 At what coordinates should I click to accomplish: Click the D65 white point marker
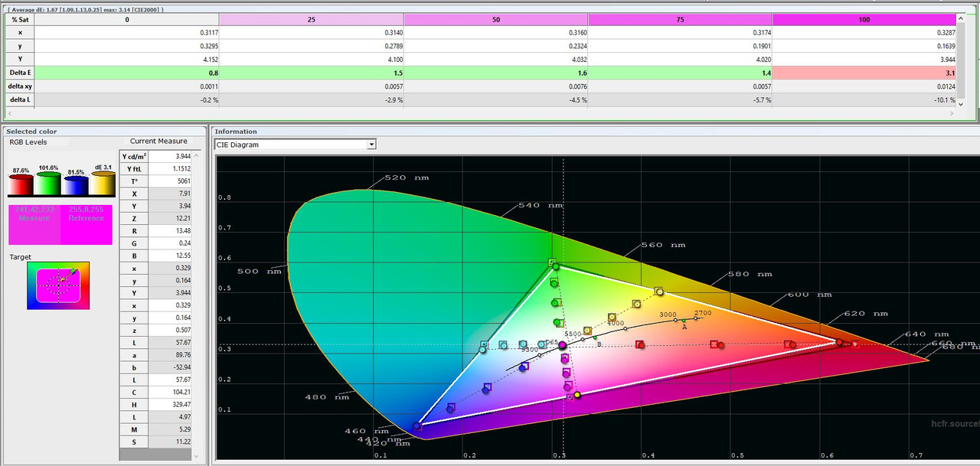tap(562, 346)
